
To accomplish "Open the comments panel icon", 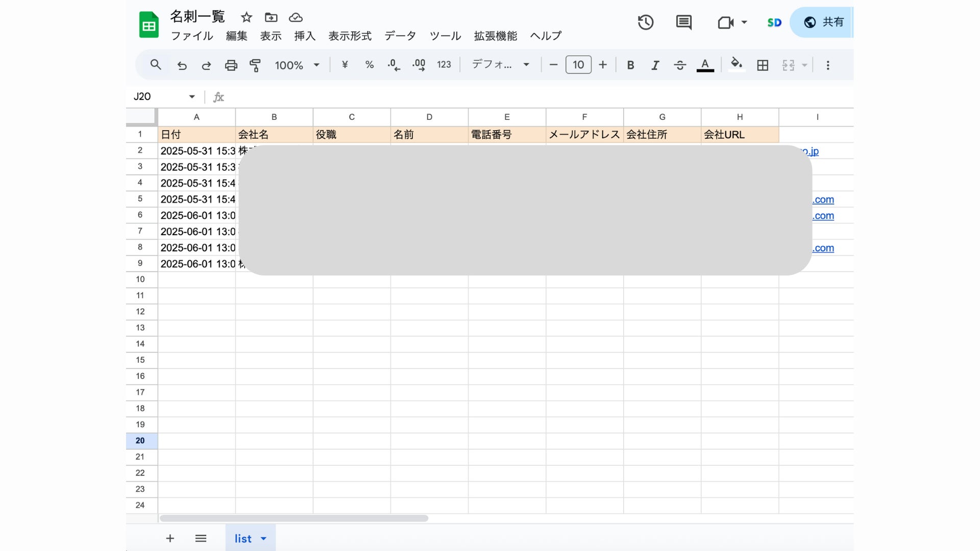I will click(x=683, y=22).
